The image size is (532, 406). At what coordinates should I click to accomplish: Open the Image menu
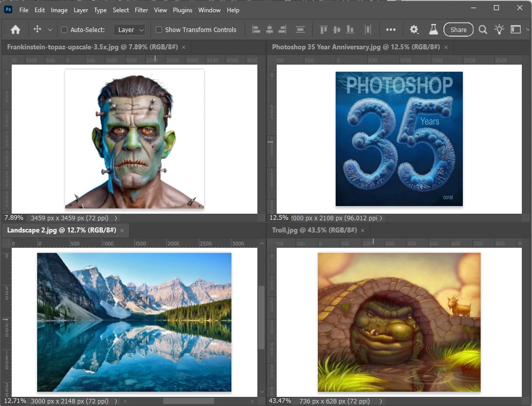coord(59,10)
